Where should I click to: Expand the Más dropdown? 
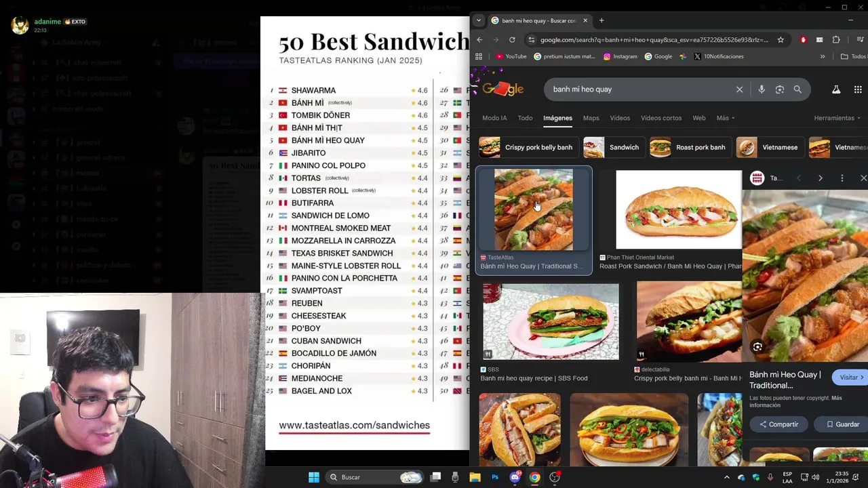point(726,118)
